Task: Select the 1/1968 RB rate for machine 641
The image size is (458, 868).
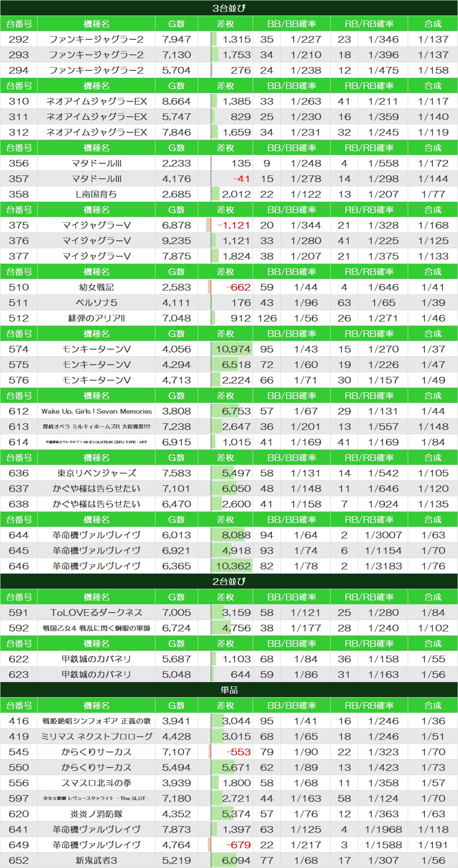Action: click(x=383, y=829)
